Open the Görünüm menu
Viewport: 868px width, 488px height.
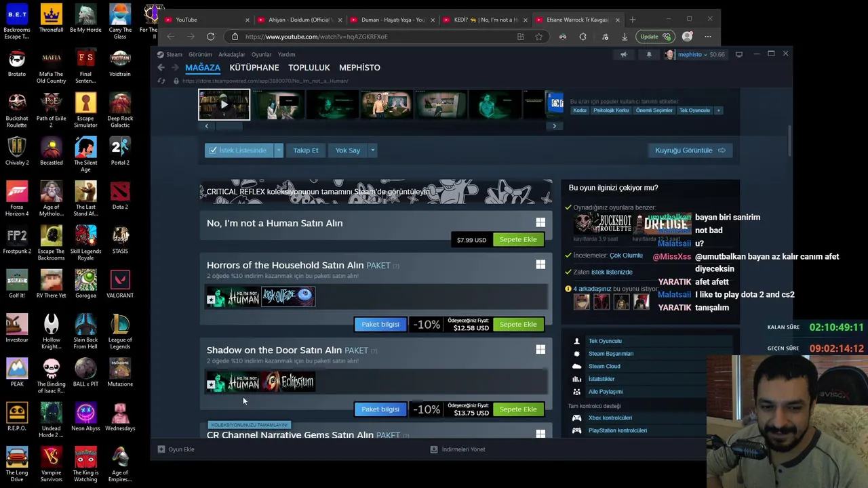pos(200,54)
